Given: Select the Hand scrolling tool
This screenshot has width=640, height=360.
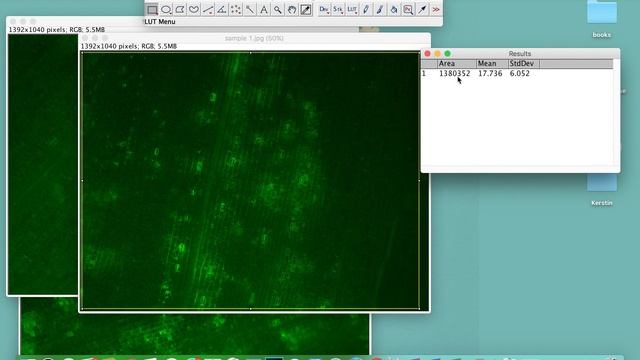Looking at the screenshot, I should click(291, 9).
